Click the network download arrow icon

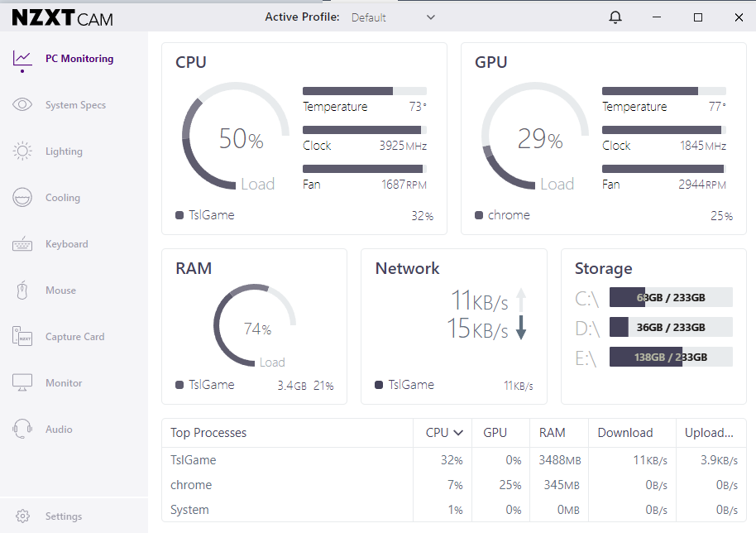521,328
